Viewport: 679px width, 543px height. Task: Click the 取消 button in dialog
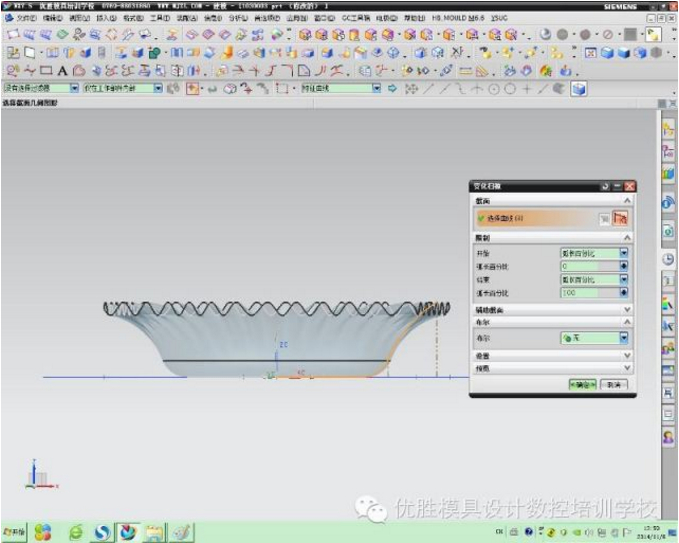614,384
